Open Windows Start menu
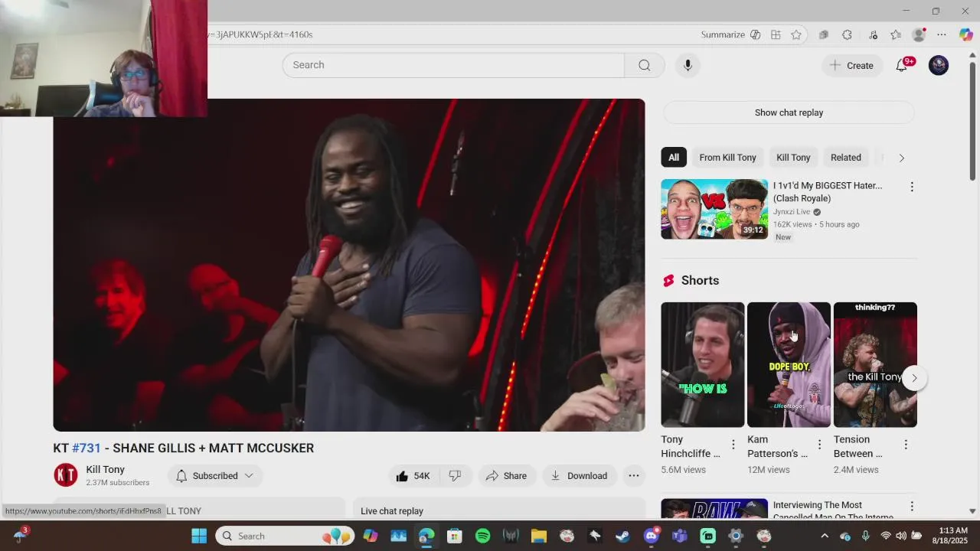This screenshot has height=551, width=980. tap(199, 536)
